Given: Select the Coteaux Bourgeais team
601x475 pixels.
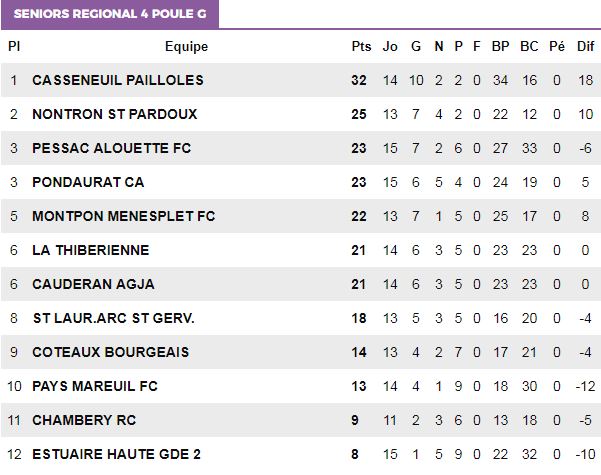Looking at the screenshot, I should coord(110,352).
